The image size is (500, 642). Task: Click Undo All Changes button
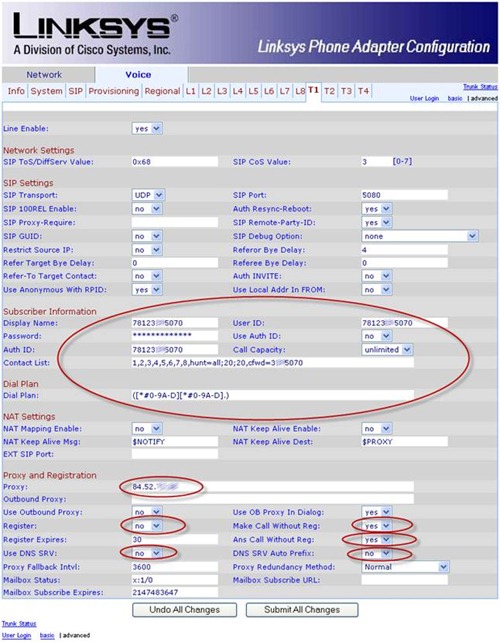point(184,610)
